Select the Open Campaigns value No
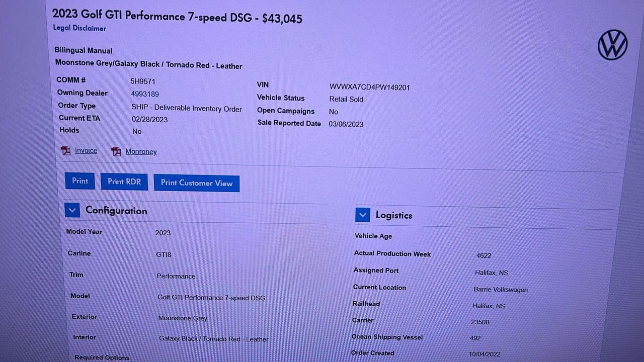Image resolution: width=644 pixels, height=362 pixels. click(334, 112)
